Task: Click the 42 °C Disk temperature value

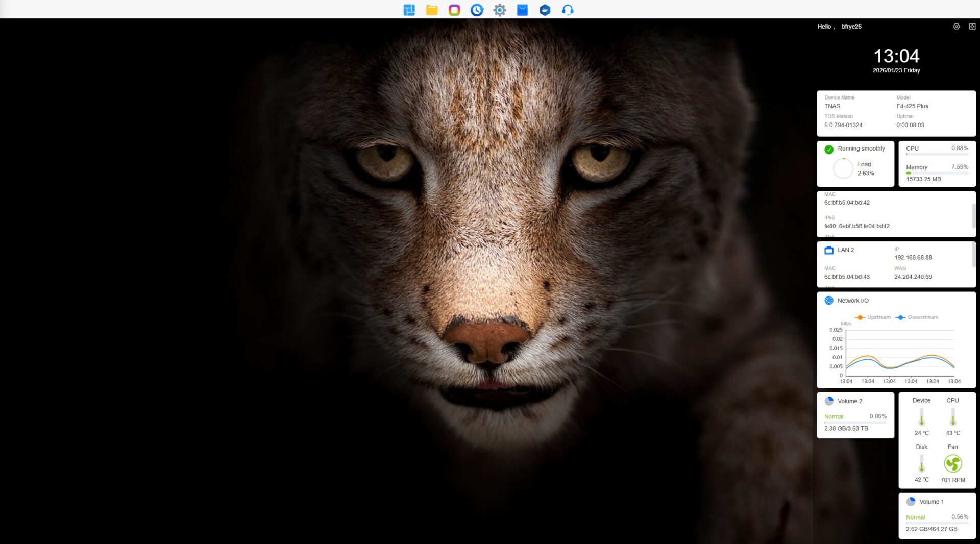Action: pos(921,480)
